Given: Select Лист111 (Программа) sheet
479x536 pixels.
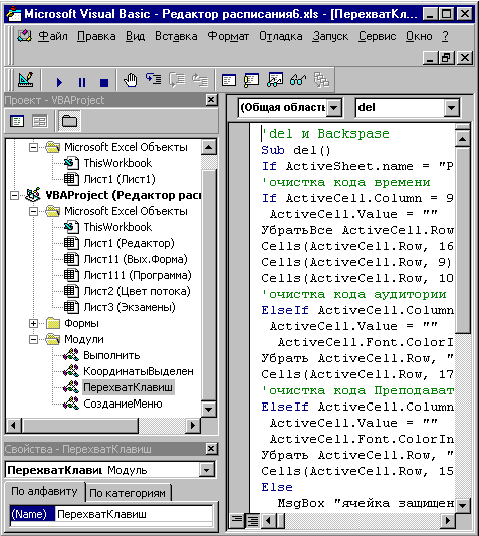Looking at the screenshot, I should (137, 275).
